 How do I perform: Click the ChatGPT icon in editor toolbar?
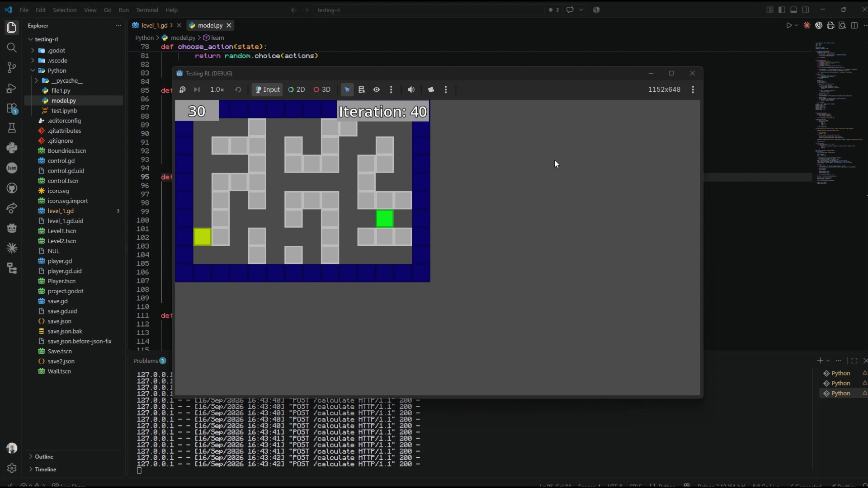click(x=819, y=26)
